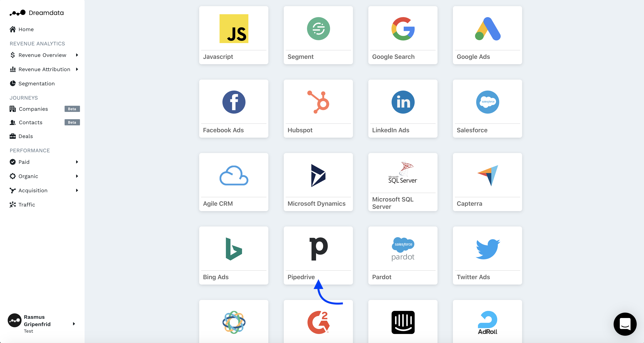Click the Revenue Attribution label
Image resolution: width=644 pixels, height=343 pixels.
tap(44, 69)
